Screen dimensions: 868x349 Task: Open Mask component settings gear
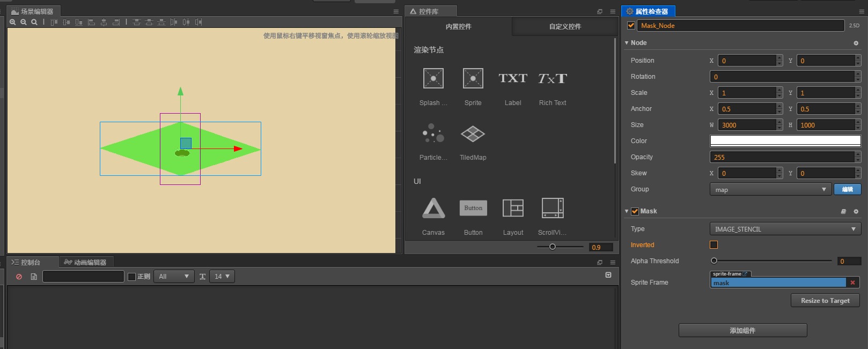coord(856,212)
